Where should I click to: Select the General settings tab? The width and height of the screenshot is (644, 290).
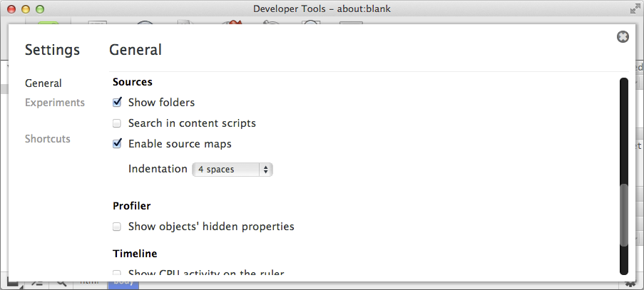pyautogui.click(x=43, y=83)
